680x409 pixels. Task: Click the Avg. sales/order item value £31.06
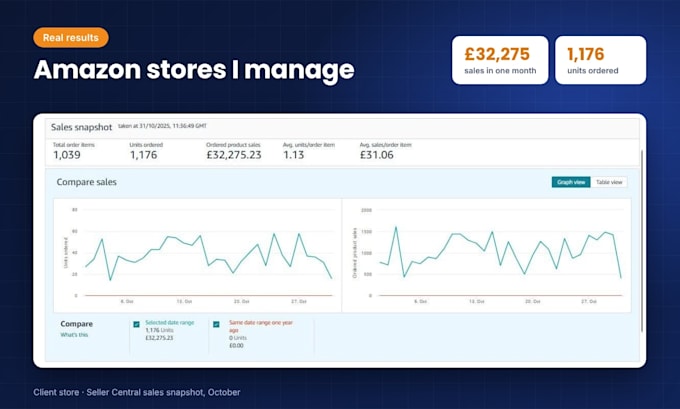click(x=377, y=155)
